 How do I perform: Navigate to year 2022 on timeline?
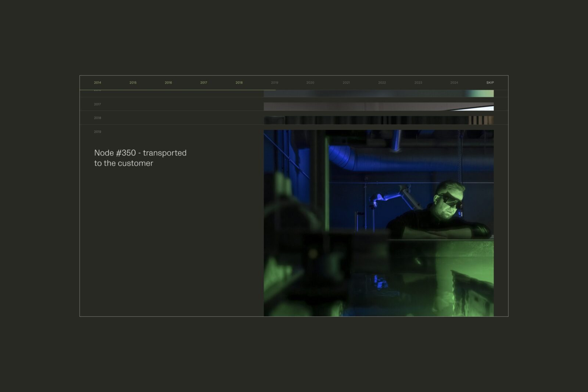[382, 83]
